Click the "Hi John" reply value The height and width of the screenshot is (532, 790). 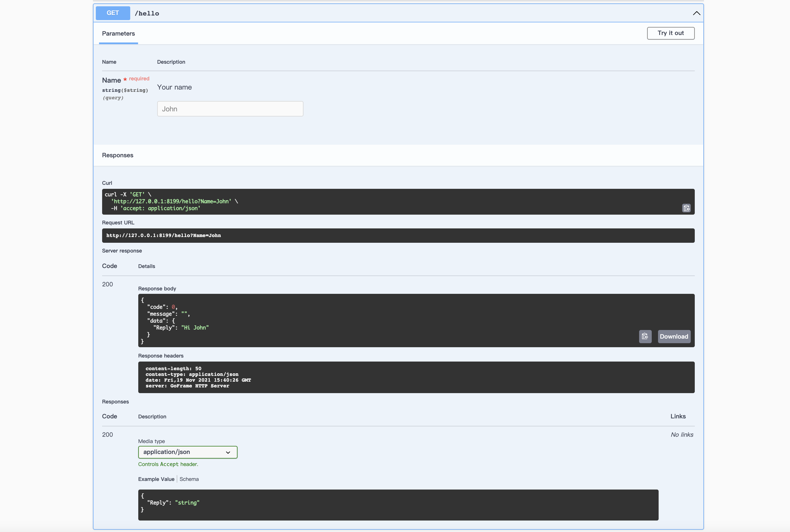tap(195, 327)
